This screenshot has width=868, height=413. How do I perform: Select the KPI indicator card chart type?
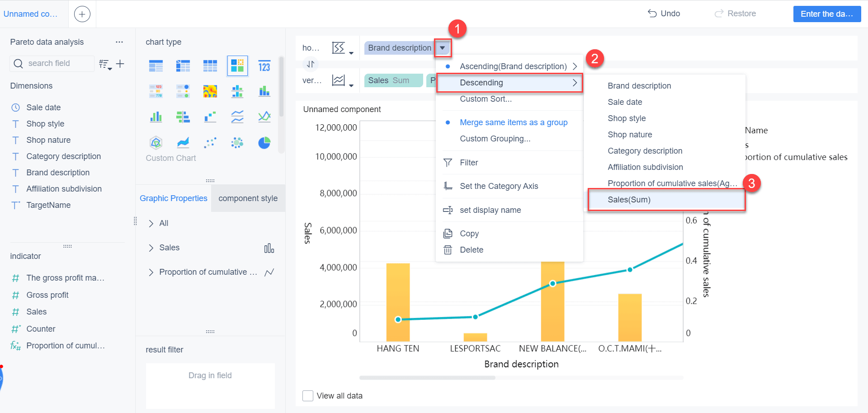264,66
